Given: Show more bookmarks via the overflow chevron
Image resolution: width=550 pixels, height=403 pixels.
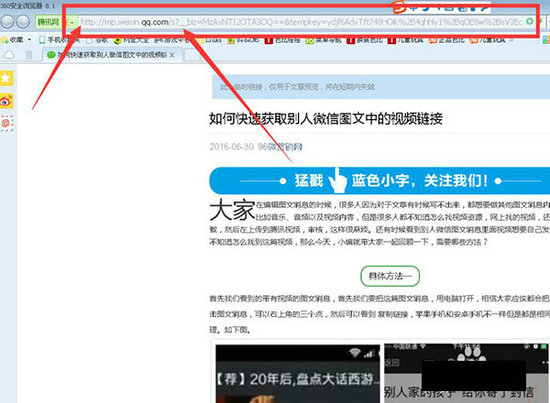Looking at the screenshot, I should point(512,40).
